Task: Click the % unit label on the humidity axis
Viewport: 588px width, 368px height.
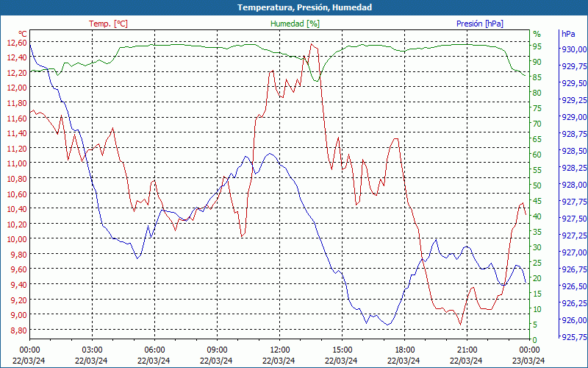Action: click(x=537, y=34)
